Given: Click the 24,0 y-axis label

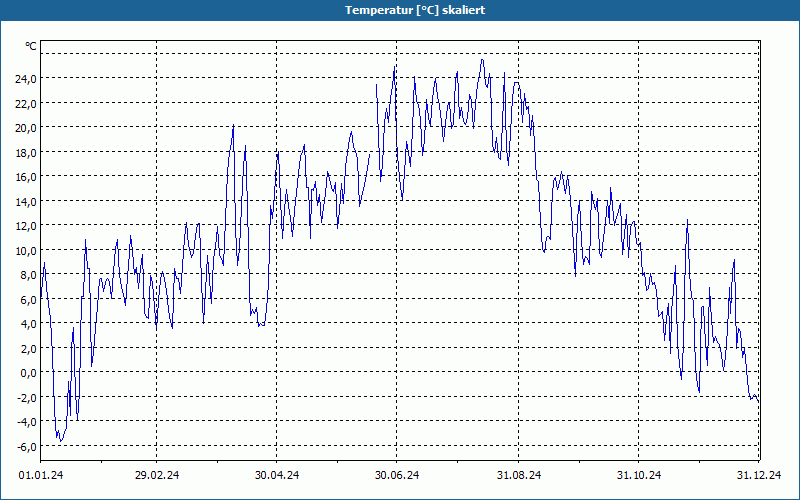Looking at the screenshot, I should pos(28,79).
